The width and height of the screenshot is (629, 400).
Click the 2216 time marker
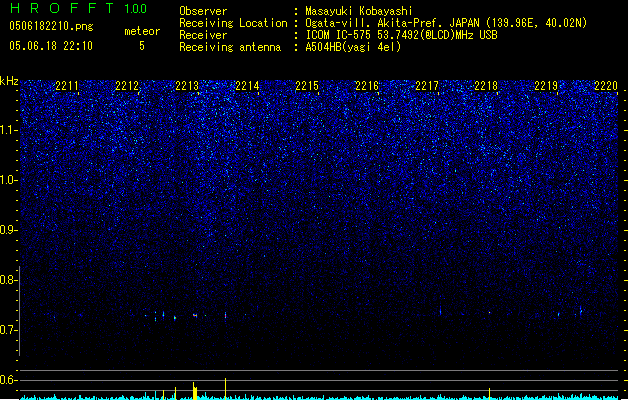click(x=367, y=86)
